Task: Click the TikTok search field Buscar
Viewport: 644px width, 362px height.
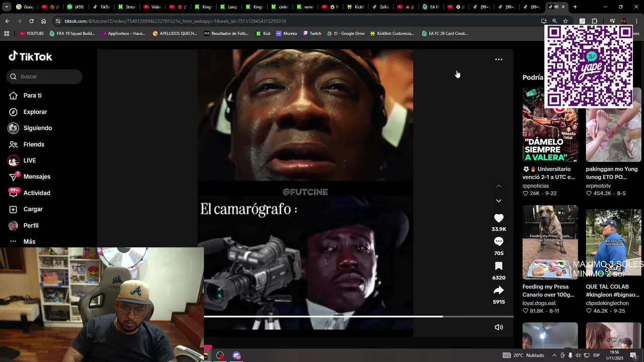Action: pyautogui.click(x=44, y=76)
